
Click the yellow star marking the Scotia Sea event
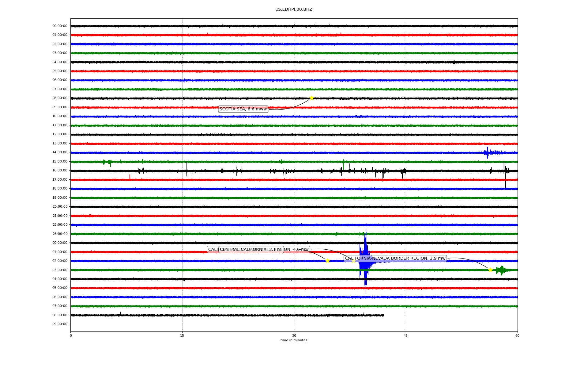point(311,98)
